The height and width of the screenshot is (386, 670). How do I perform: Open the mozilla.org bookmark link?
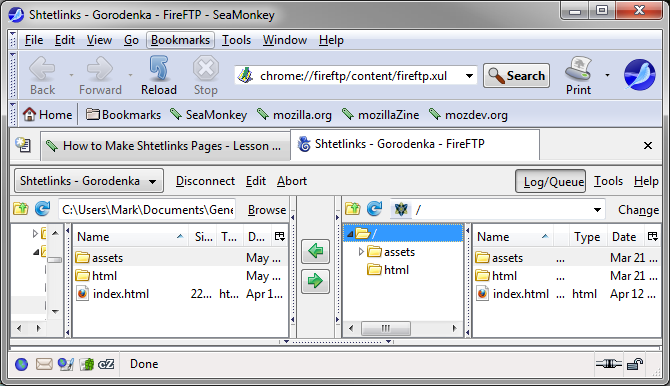pos(294,115)
